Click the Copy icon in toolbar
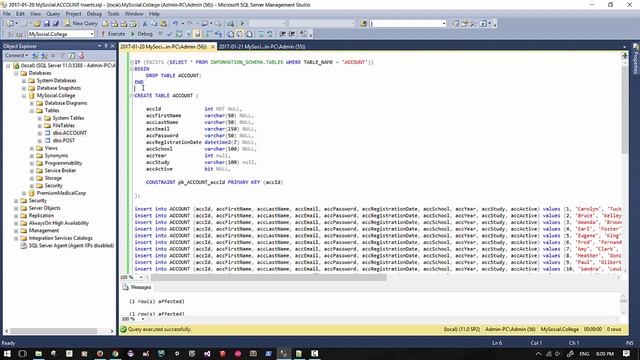Screen dimensions: 640x360 154,24
